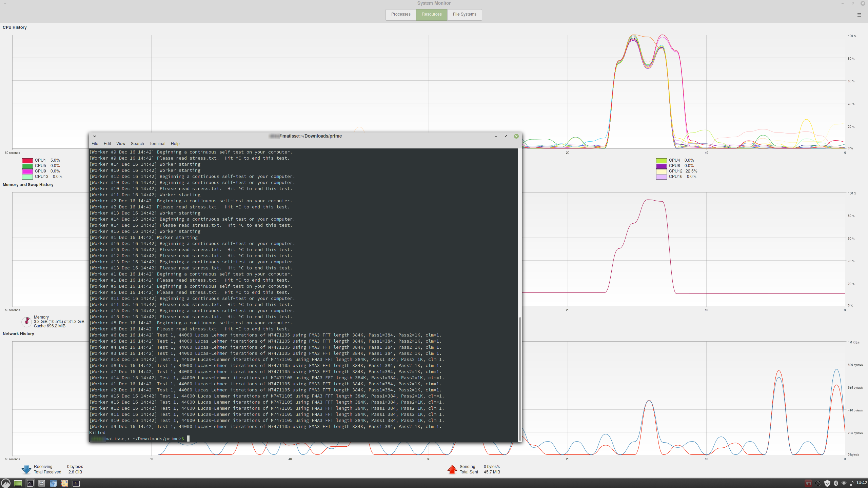The height and width of the screenshot is (488, 868).
Task: Click the Wi-Fi network tray icon
Action: coord(844,483)
